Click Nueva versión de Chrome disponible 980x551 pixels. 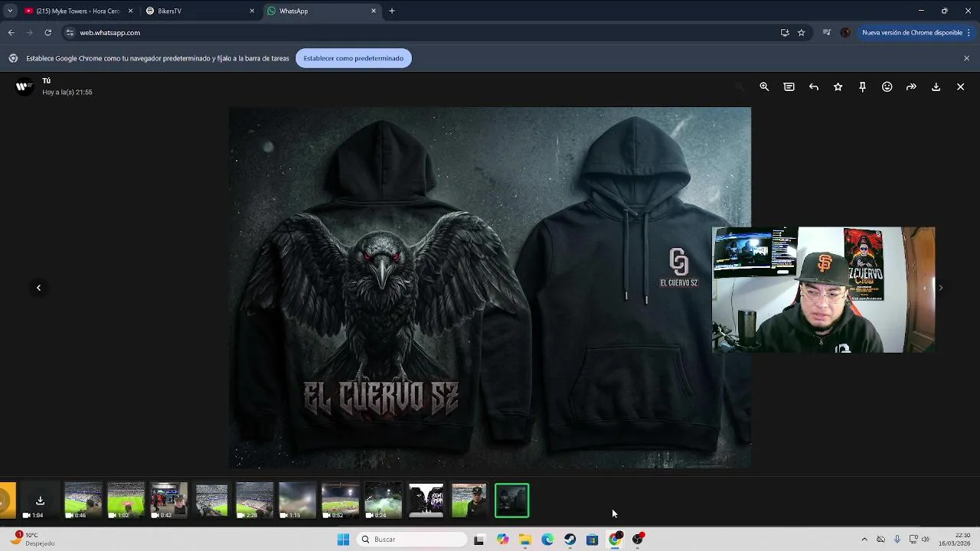[x=913, y=33]
